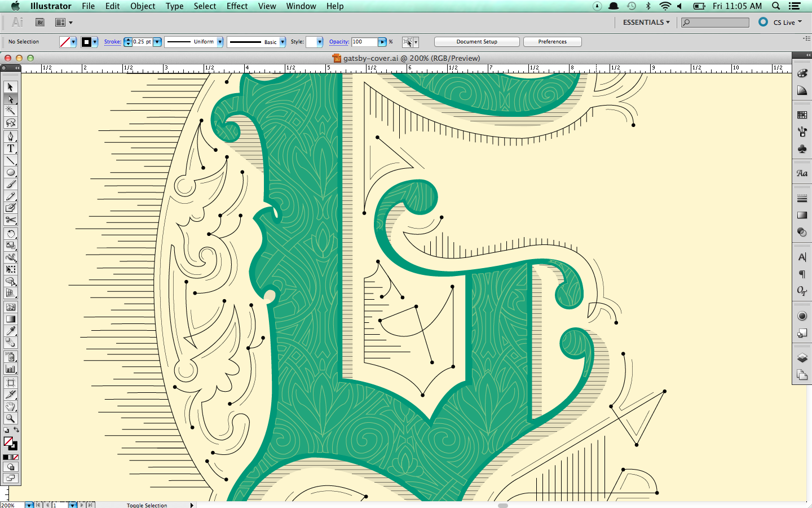Select the Pencil tool
The image size is (812, 508).
click(x=10, y=196)
